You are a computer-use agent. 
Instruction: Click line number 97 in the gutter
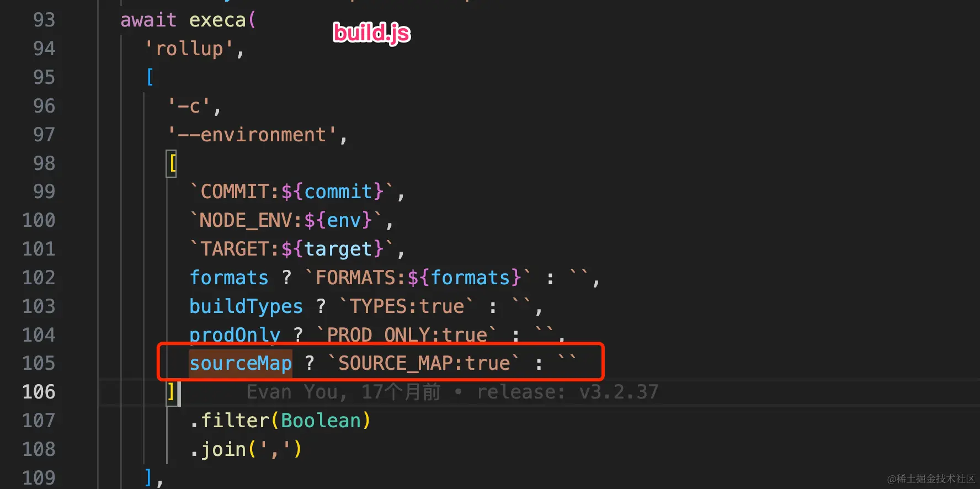click(x=44, y=135)
